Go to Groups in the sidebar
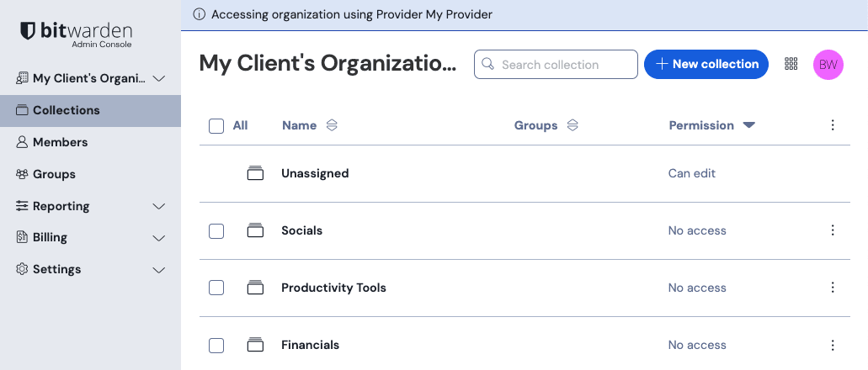868x370 pixels. pyautogui.click(x=54, y=174)
